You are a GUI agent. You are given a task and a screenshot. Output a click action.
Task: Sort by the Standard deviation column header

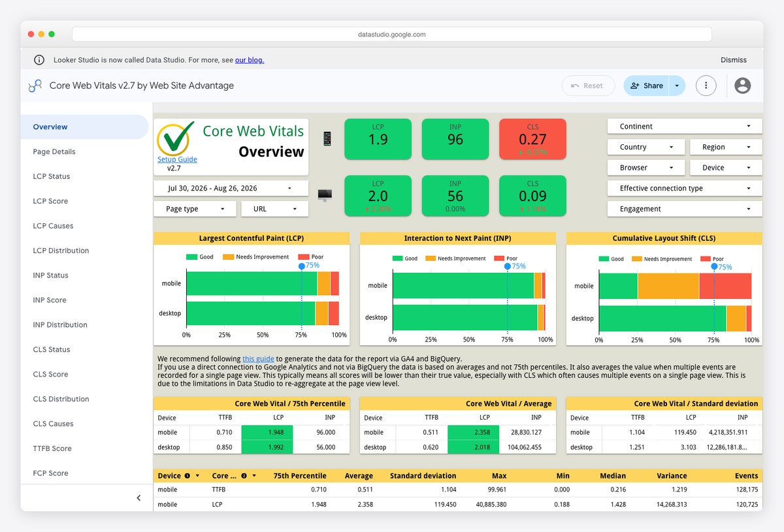point(423,476)
